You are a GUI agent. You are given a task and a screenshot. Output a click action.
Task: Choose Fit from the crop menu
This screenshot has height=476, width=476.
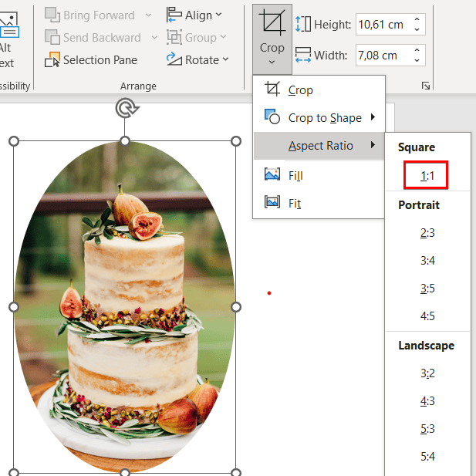pos(295,203)
